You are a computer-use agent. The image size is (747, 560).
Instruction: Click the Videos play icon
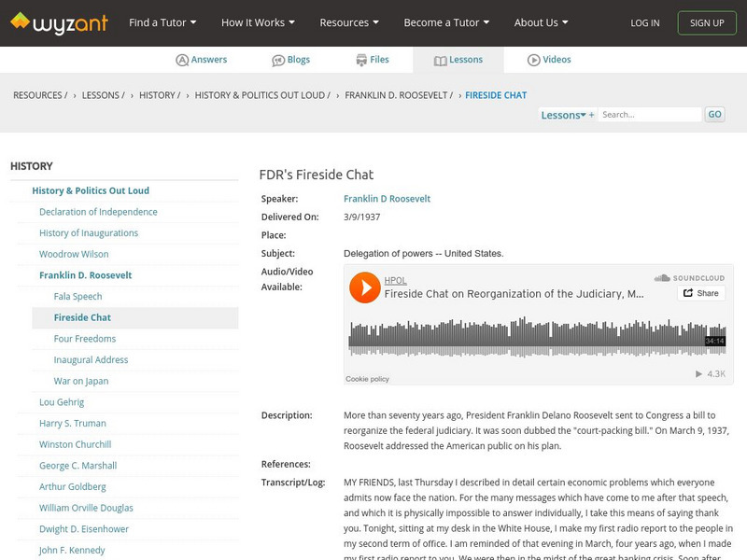tap(536, 59)
